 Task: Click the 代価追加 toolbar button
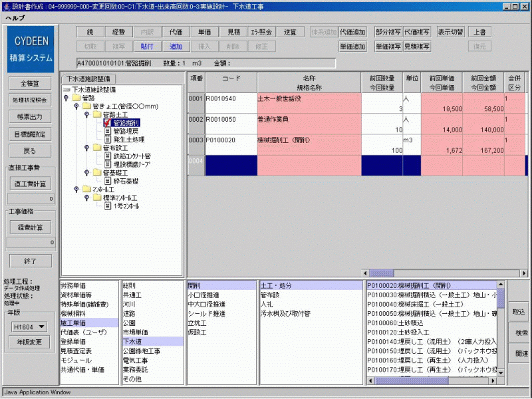point(352,31)
